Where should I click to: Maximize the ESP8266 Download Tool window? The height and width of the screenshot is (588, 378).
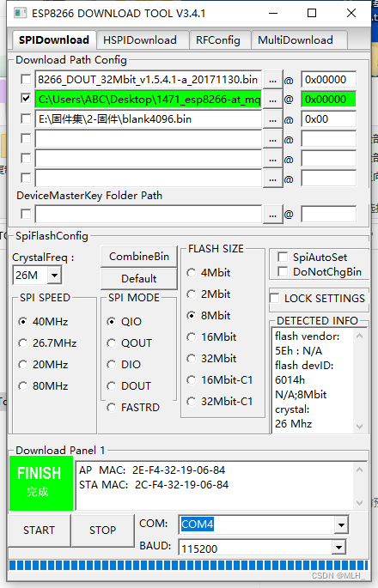tap(312, 13)
